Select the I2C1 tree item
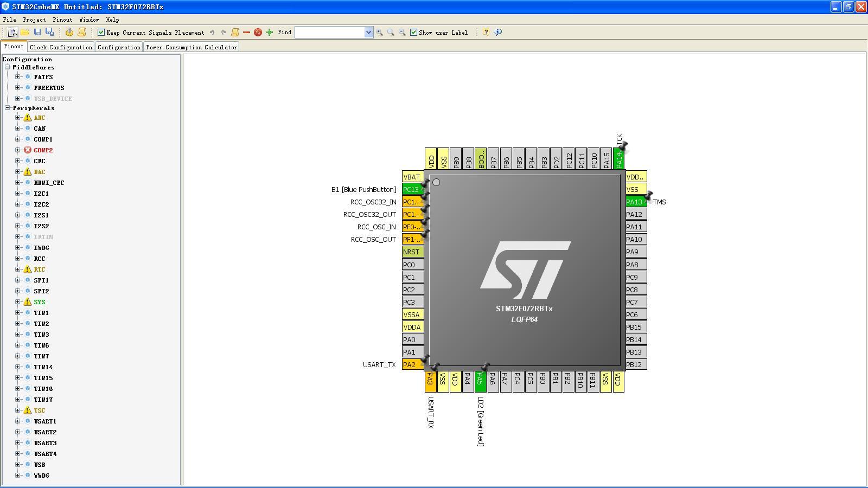This screenshot has height=488, width=868. pos(41,194)
